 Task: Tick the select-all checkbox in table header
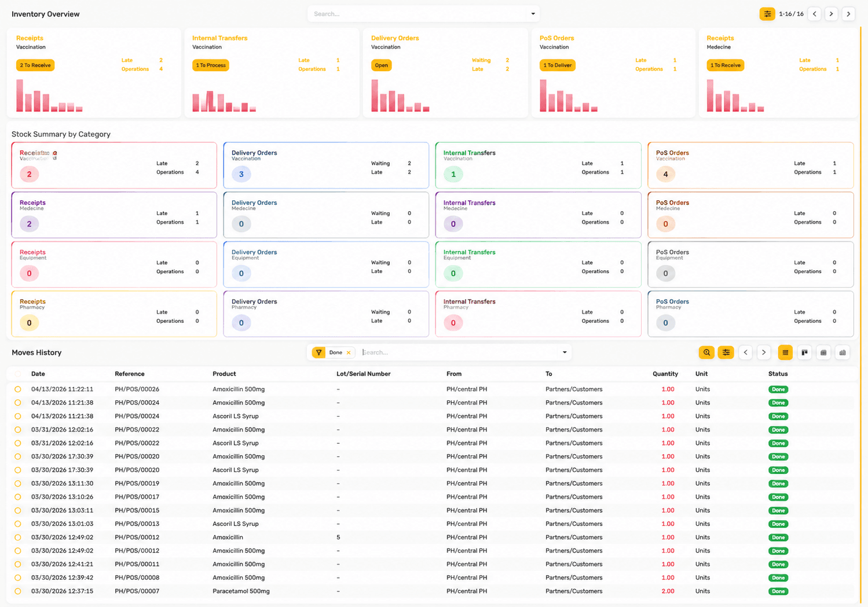point(18,374)
